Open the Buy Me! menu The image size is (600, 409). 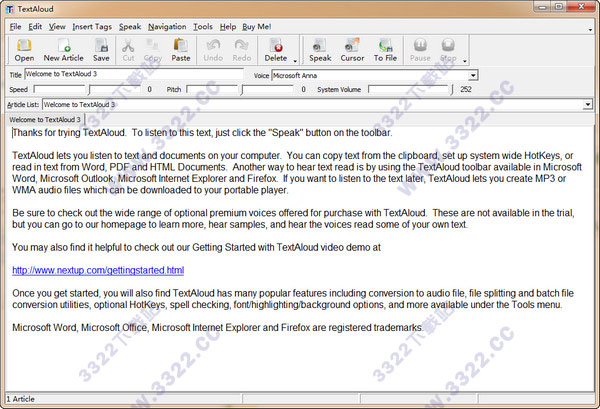[x=256, y=26]
